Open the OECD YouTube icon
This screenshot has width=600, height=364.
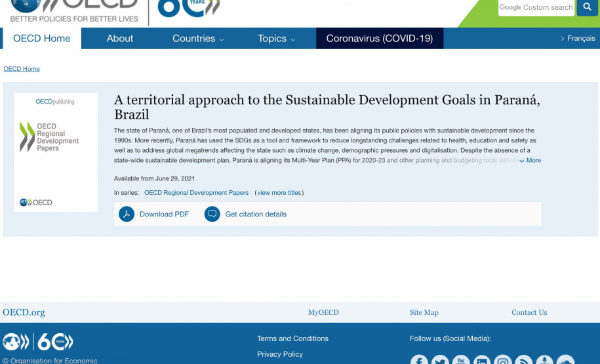(x=461, y=360)
